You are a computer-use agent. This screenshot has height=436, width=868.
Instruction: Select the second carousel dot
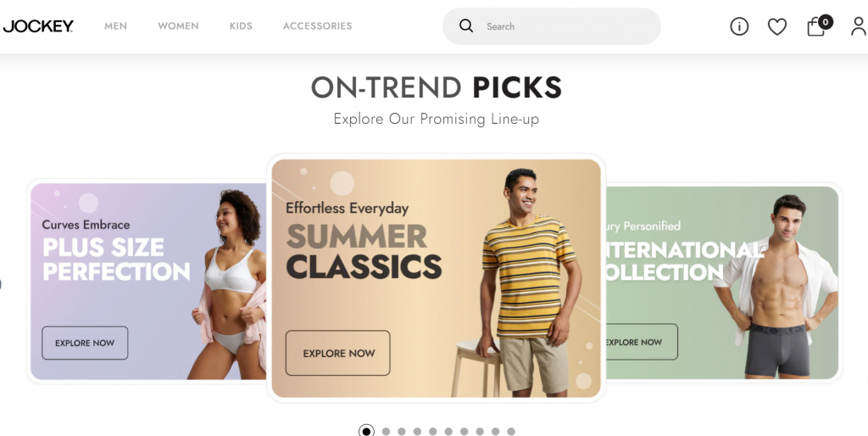[386, 432]
